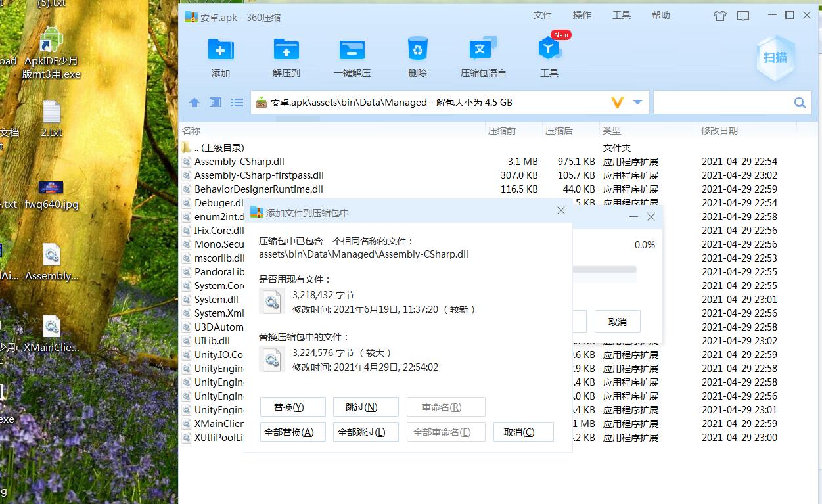Click the 跳过(N) button
The height and width of the screenshot is (504, 822).
click(x=366, y=407)
